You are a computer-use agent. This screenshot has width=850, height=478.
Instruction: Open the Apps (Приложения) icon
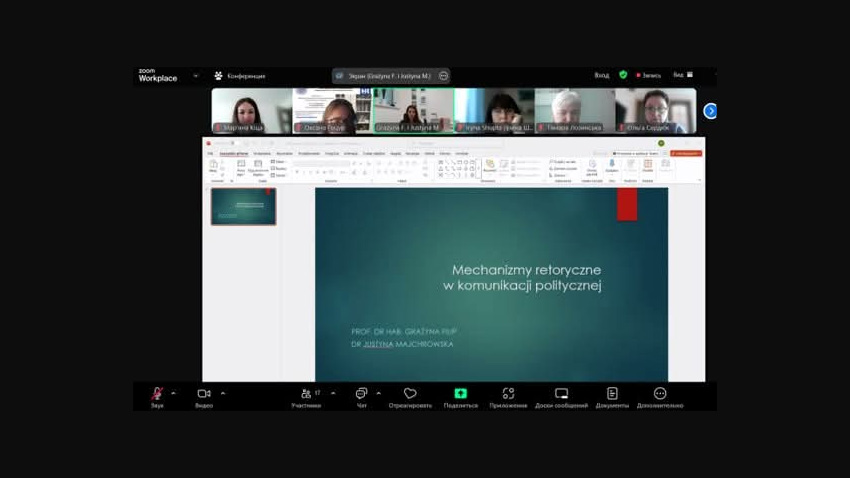point(508,394)
